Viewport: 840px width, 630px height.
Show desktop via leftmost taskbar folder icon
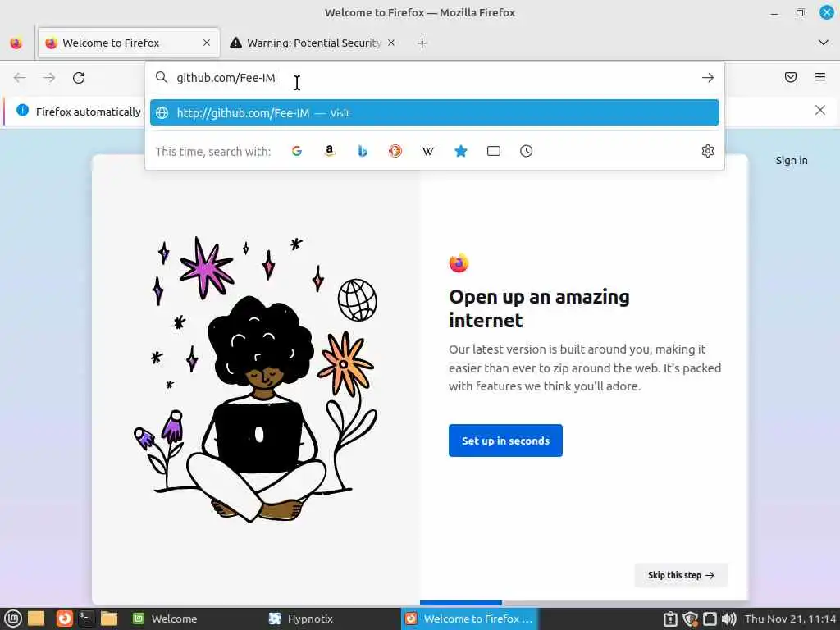[x=36, y=619]
